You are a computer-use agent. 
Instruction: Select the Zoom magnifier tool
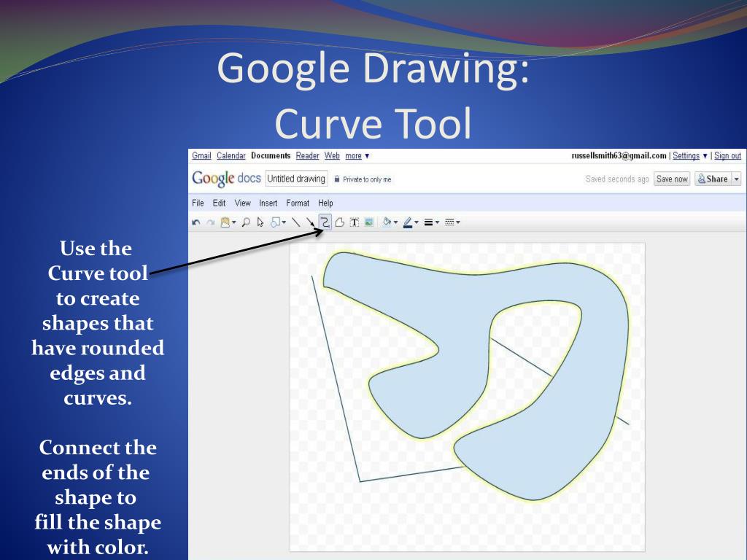[x=246, y=222]
